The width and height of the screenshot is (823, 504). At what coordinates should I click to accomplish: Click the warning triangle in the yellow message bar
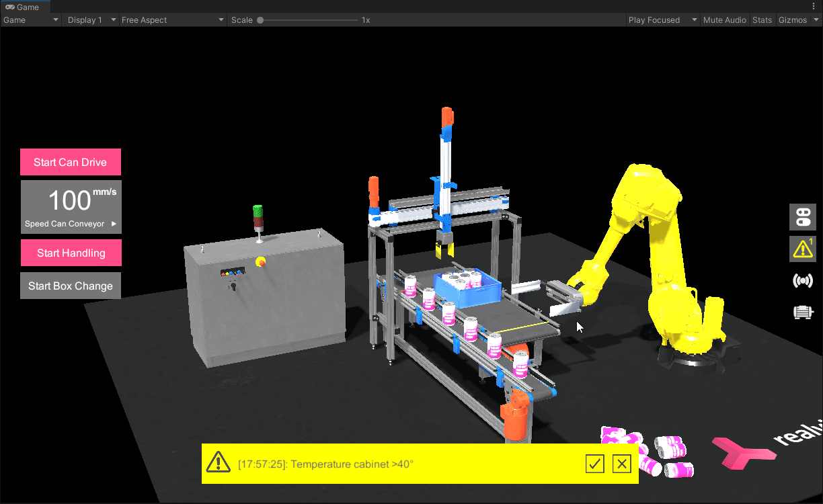point(219,463)
